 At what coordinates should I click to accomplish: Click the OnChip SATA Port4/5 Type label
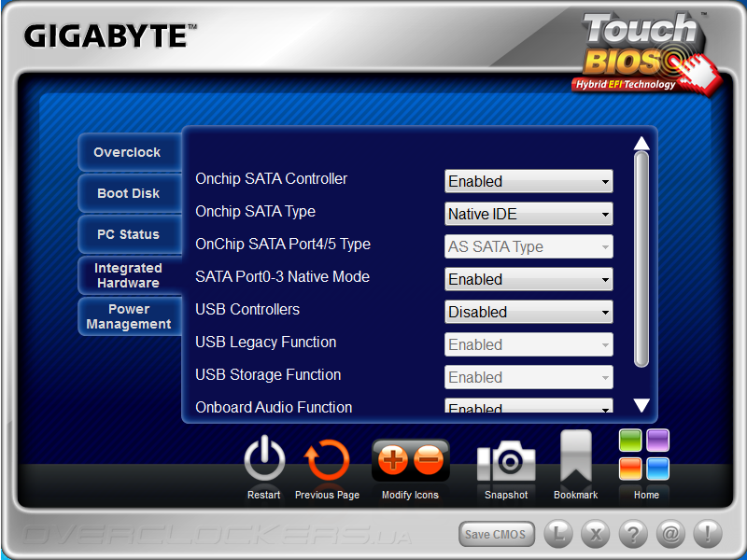tap(283, 245)
